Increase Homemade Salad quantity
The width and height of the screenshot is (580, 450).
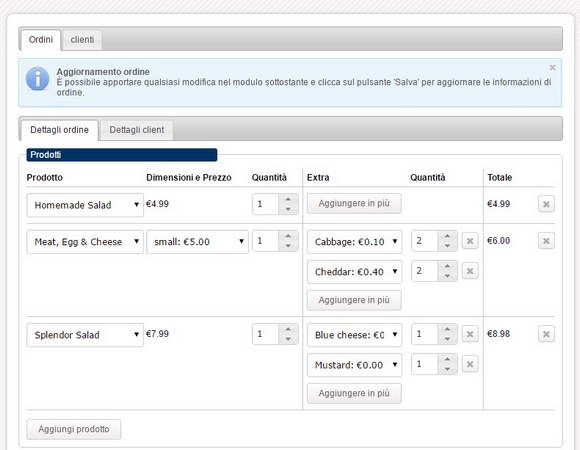tap(288, 199)
